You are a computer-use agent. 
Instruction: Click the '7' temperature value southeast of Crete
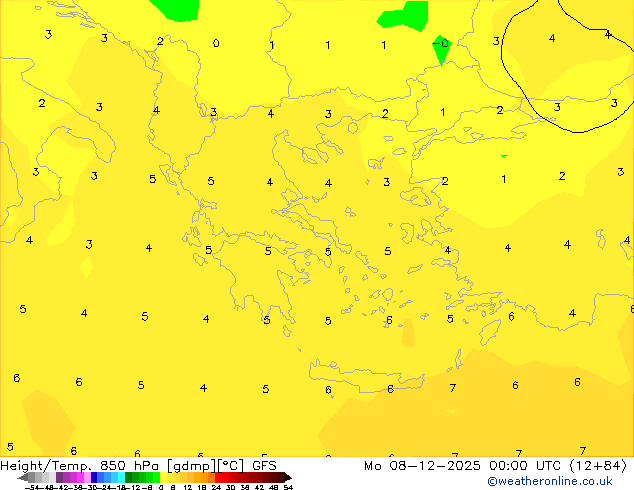(453, 388)
